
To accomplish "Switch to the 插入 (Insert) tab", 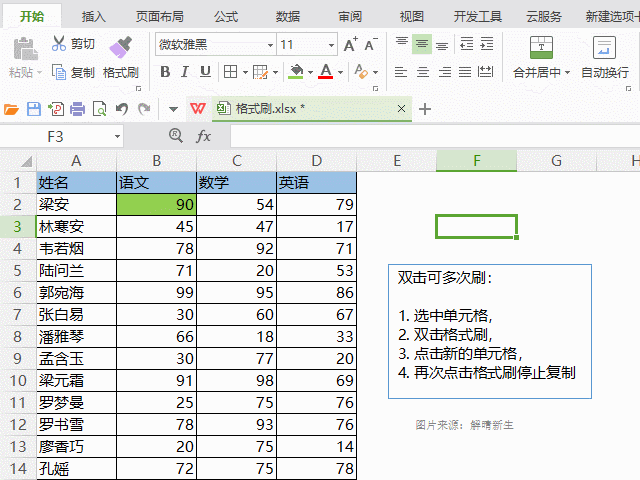I will click(x=93, y=16).
